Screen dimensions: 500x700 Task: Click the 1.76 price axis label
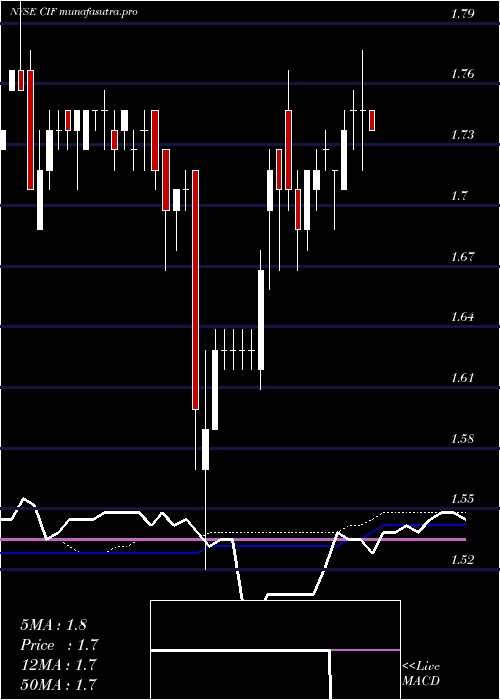coord(462,74)
